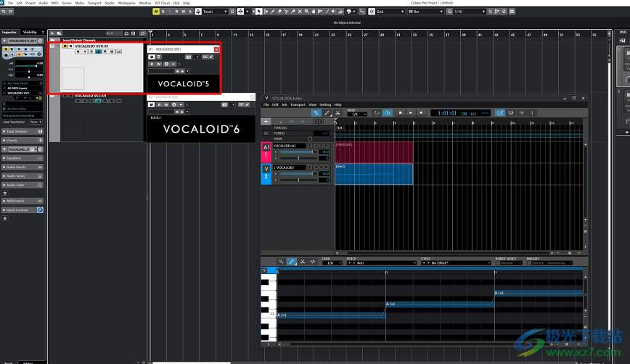
Task: Open the Touch automation mode dropdown
Action: click(x=216, y=12)
